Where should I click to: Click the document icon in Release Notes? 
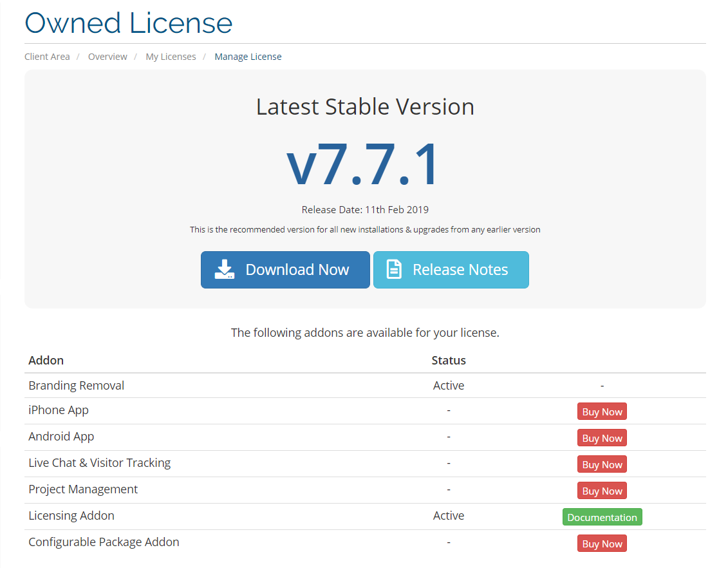(x=393, y=269)
